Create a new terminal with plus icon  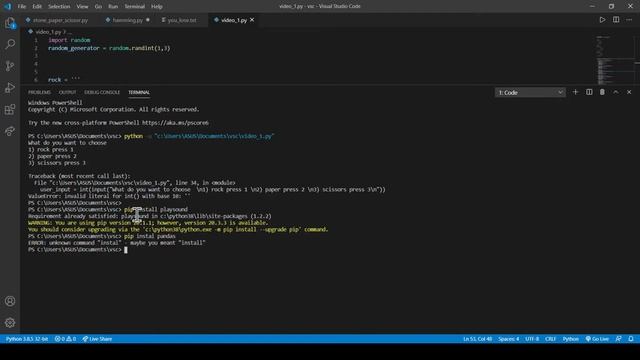[x=576, y=92]
